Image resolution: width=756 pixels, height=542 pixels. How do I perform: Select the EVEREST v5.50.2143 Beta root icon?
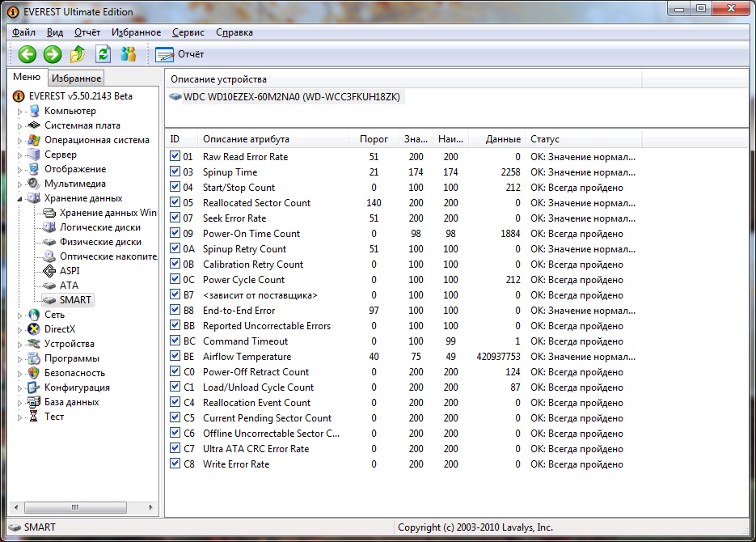coord(19,96)
